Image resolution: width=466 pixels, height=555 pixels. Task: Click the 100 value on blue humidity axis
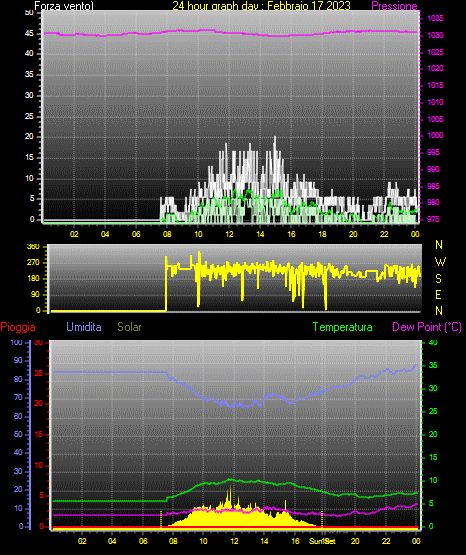17,342
